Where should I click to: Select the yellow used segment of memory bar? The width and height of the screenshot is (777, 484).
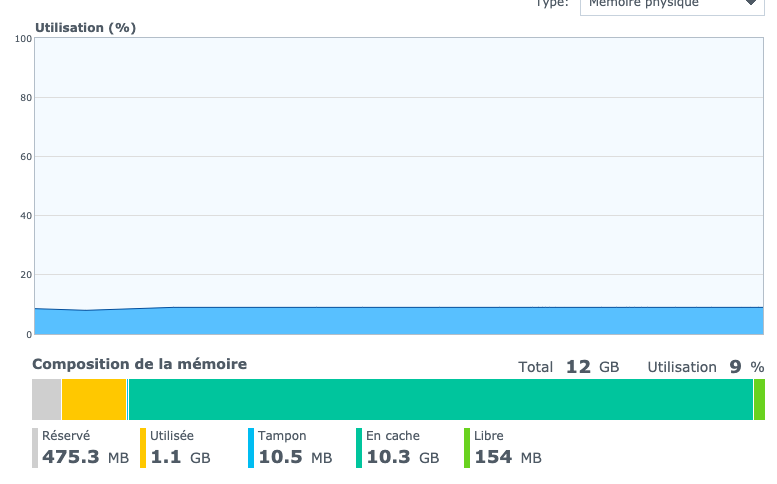[93, 399]
